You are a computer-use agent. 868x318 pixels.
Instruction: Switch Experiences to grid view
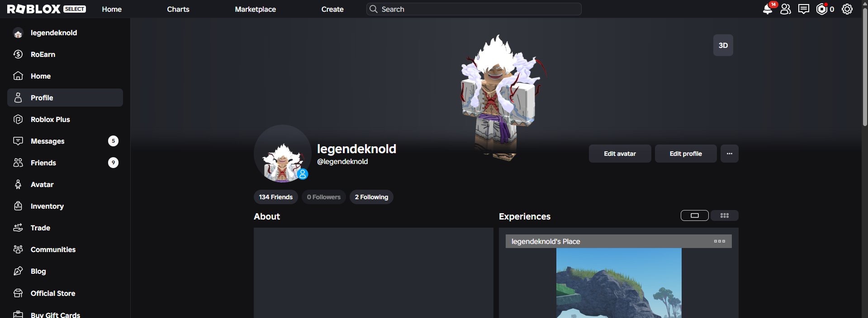click(725, 215)
